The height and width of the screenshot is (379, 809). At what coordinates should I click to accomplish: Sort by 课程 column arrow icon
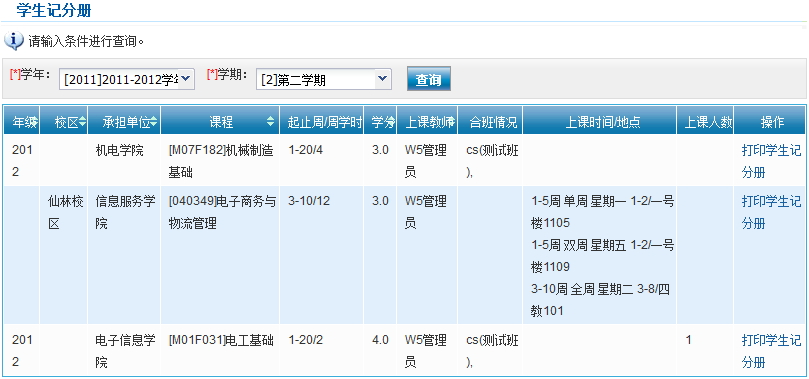click(271, 122)
